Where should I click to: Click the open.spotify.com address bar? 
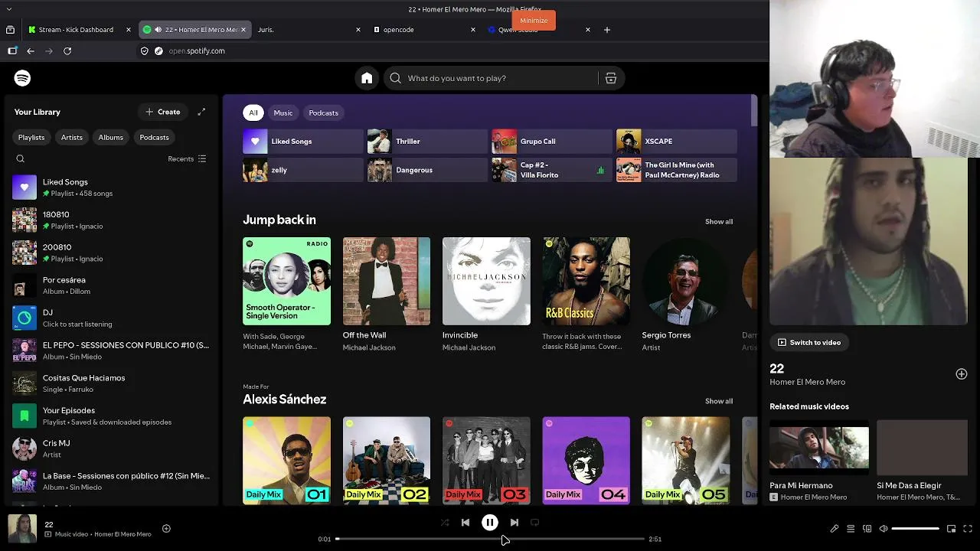[x=197, y=51]
